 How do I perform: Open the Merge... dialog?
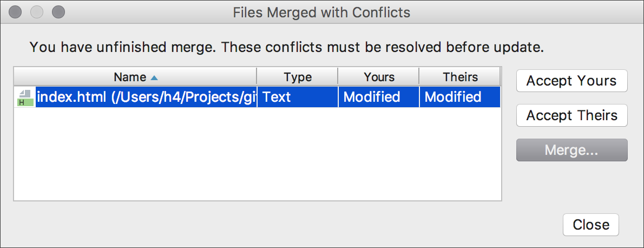[x=571, y=150]
